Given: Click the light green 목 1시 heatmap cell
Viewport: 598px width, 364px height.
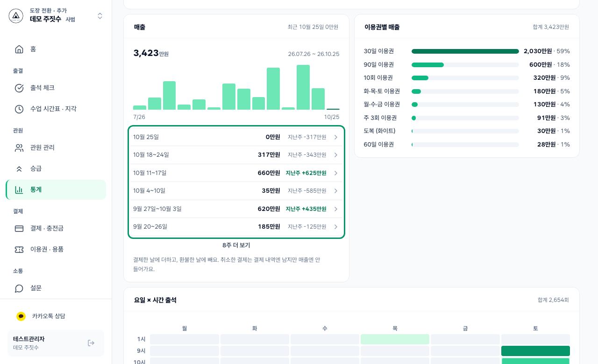Looking at the screenshot, I should (x=395, y=339).
